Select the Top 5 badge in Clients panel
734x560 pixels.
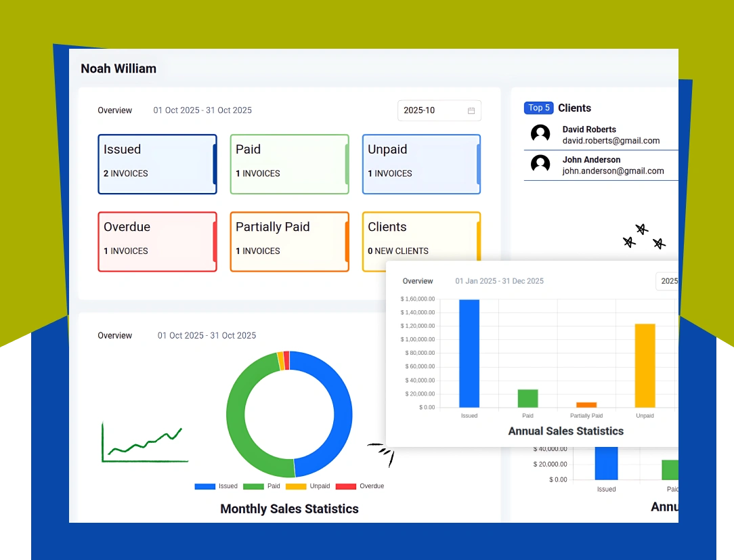[x=538, y=108]
